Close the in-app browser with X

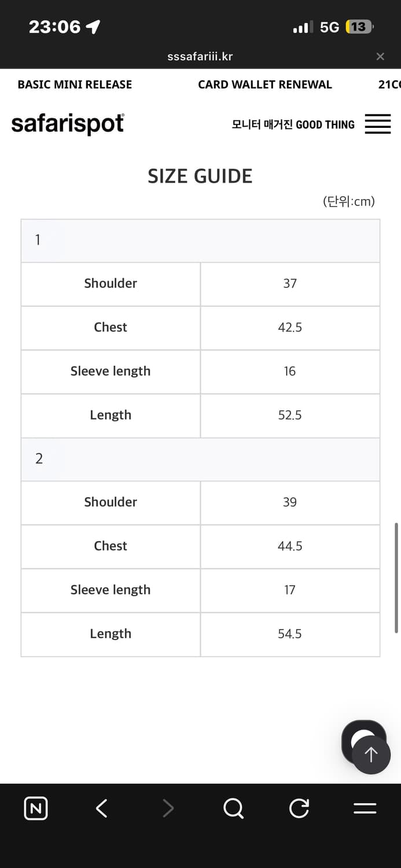380,56
